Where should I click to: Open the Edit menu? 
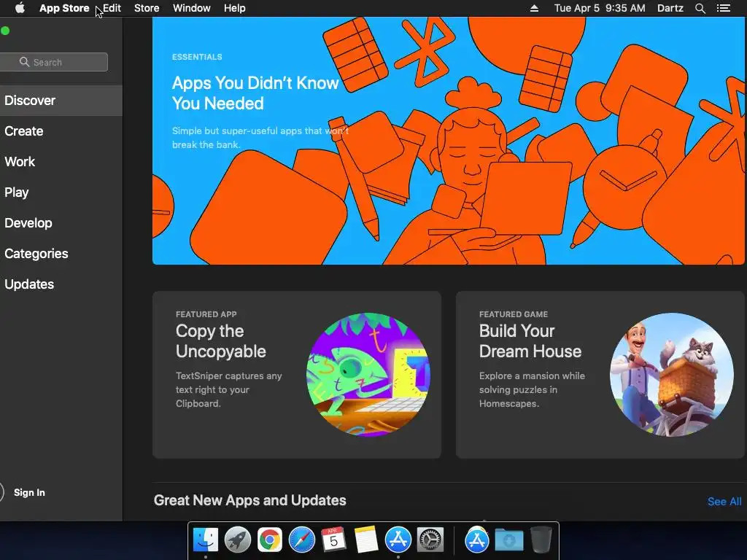(x=112, y=8)
